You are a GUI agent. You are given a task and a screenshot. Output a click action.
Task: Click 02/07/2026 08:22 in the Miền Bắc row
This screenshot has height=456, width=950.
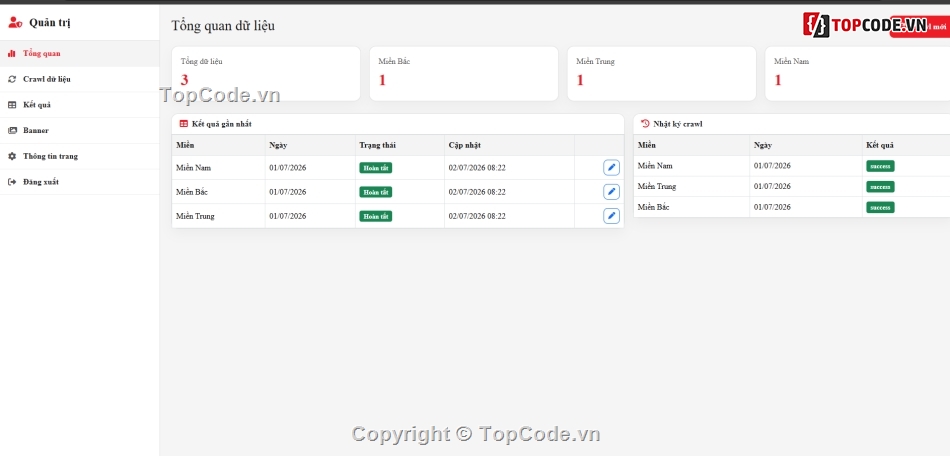pos(477,192)
